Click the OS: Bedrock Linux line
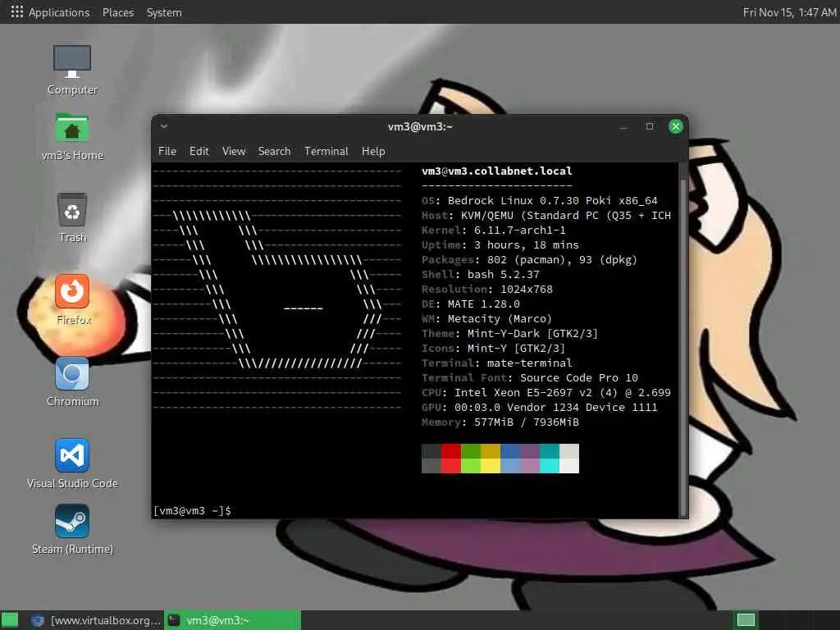The height and width of the screenshot is (630, 840). coord(540,200)
